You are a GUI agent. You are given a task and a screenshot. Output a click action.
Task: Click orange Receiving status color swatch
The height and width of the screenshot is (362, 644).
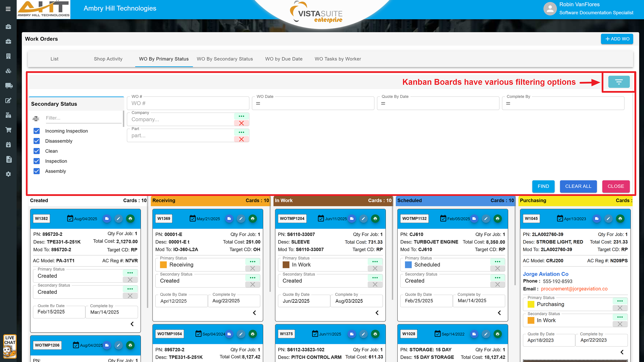pos(164,265)
